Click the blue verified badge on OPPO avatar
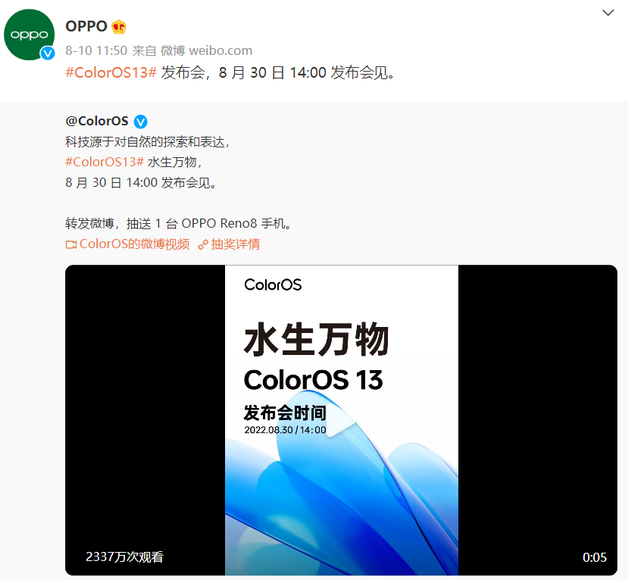631x583 pixels. [x=48, y=53]
